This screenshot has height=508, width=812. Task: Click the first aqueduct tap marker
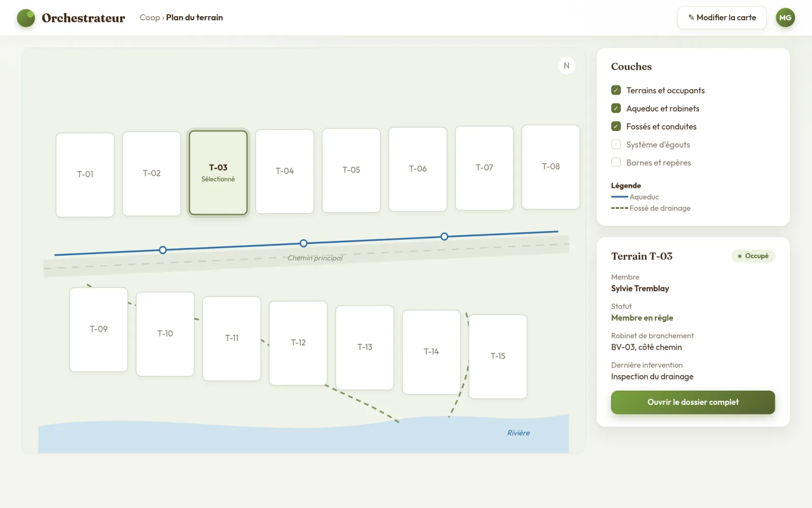point(163,250)
